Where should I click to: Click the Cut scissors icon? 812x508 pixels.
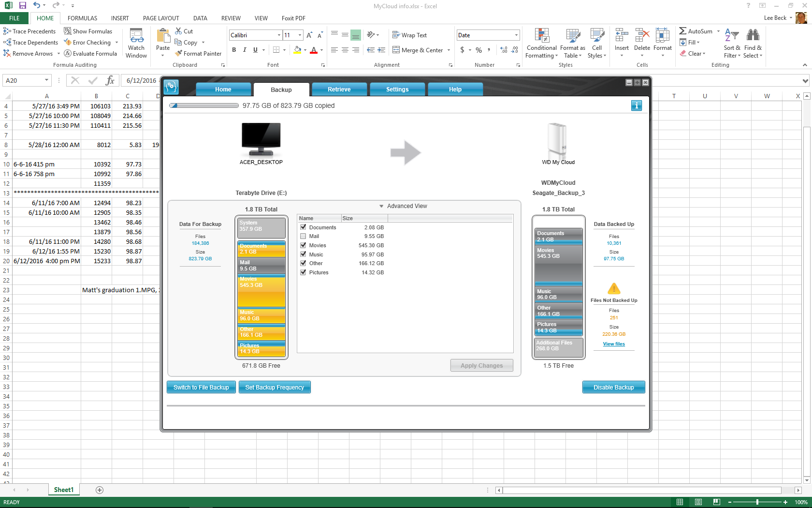click(x=178, y=31)
